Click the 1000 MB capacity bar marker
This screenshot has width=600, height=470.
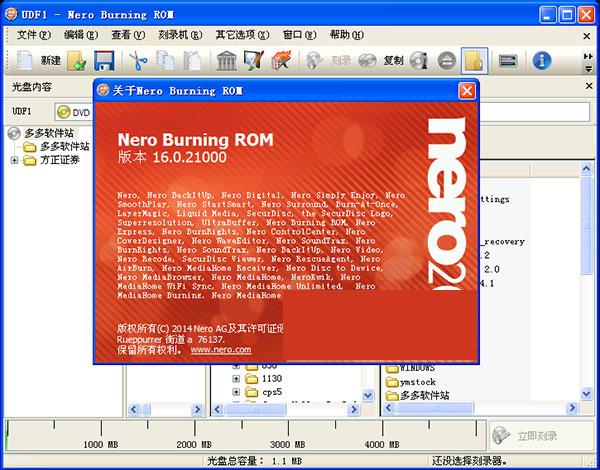(x=101, y=444)
